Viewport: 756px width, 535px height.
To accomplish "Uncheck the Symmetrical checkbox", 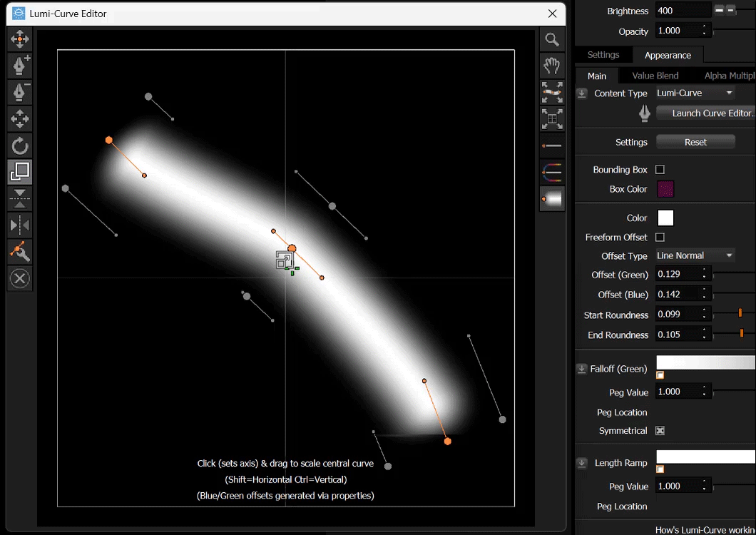I will click(x=660, y=431).
